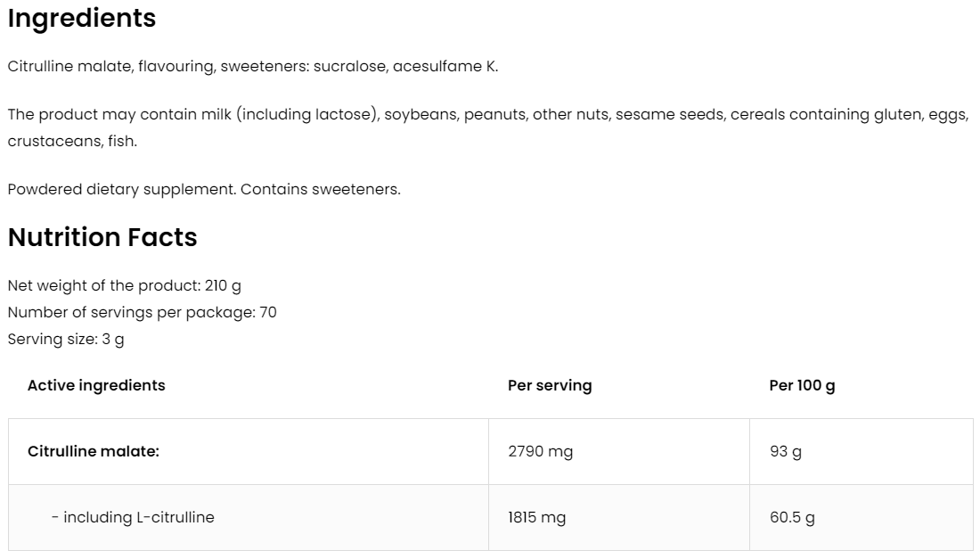Click the 1815 mg table cell
980x559 pixels.
(536, 517)
